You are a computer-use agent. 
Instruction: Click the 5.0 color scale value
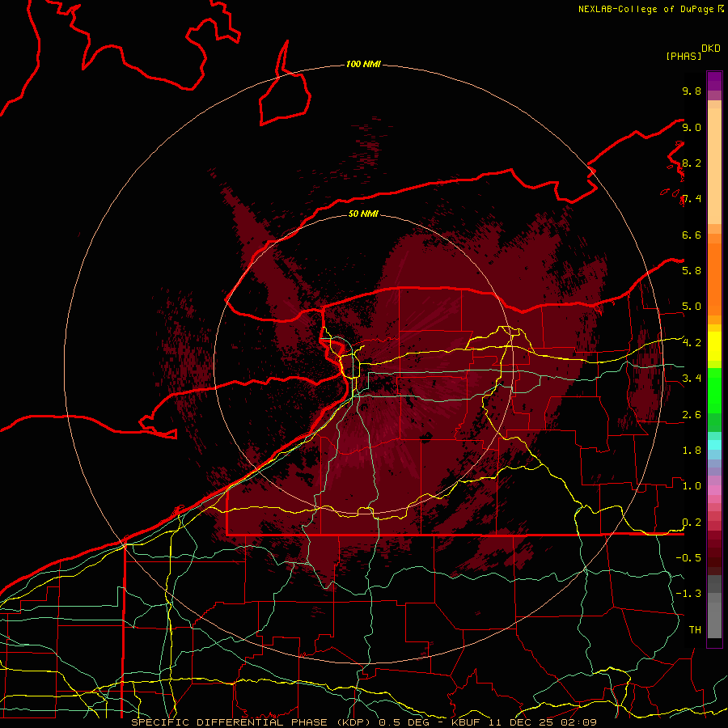click(x=692, y=307)
